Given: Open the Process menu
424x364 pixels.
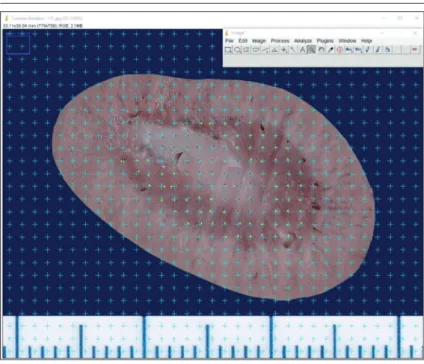Looking at the screenshot, I should [280, 41].
